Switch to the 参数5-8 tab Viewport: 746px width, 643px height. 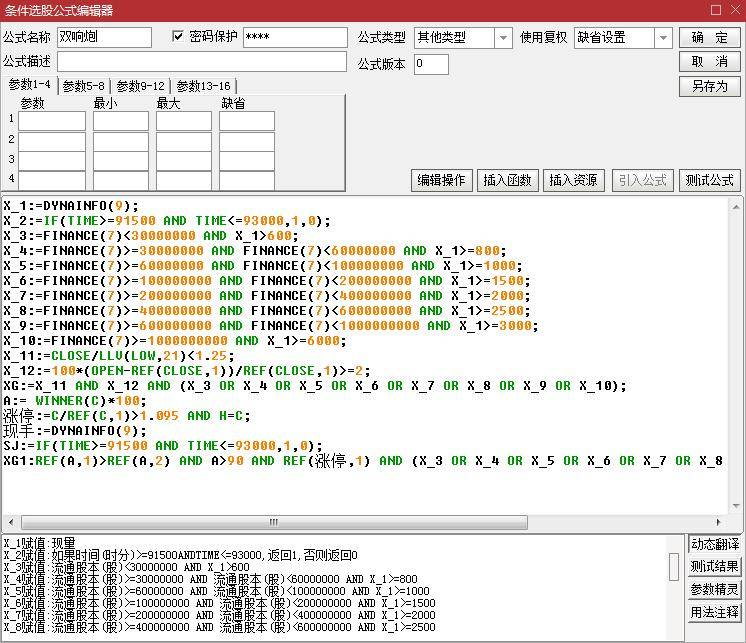click(x=84, y=86)
